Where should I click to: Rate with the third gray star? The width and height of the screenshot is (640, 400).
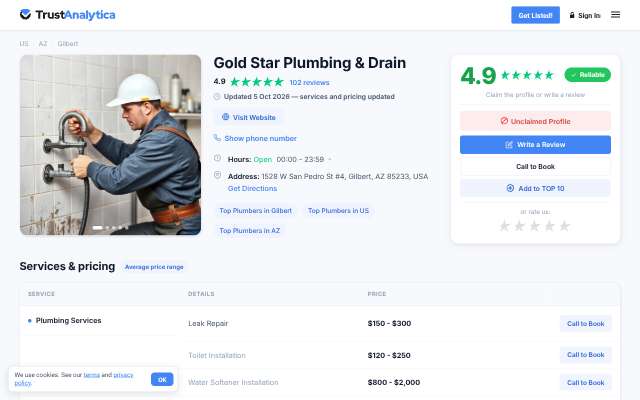(x=535, y=226)
